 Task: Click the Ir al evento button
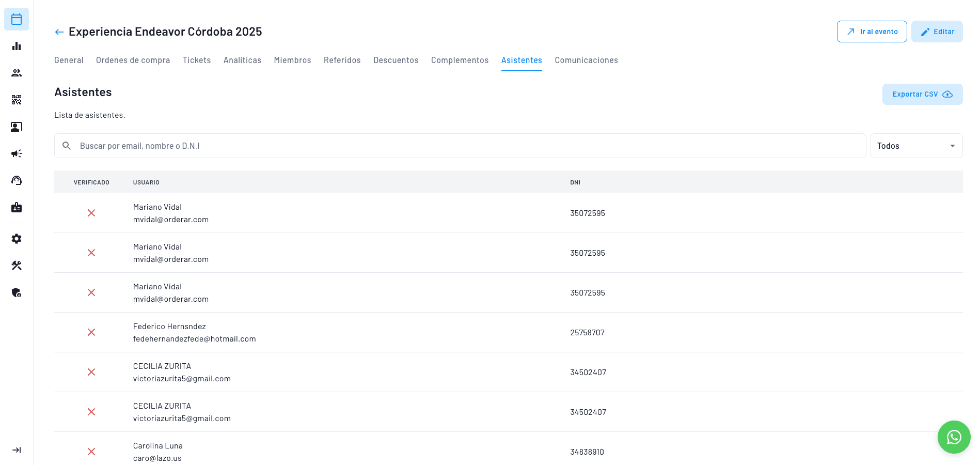(x=872, y=32)
